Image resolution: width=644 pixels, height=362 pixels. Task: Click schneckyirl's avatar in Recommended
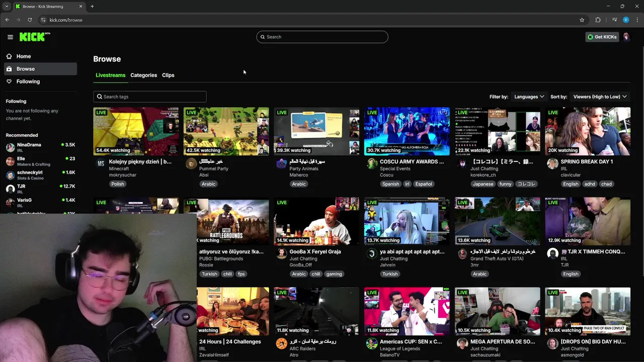[x=10, y=175]
